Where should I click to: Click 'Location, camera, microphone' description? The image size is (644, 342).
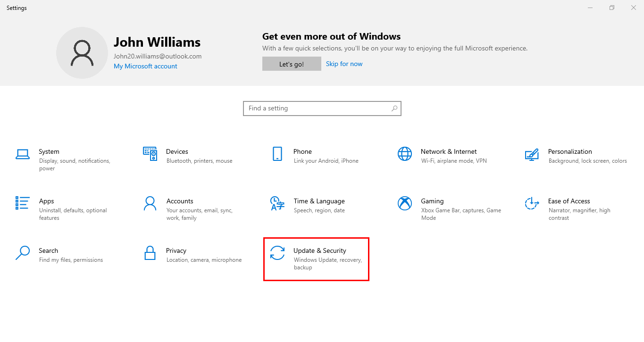click(x=204, y=260)
